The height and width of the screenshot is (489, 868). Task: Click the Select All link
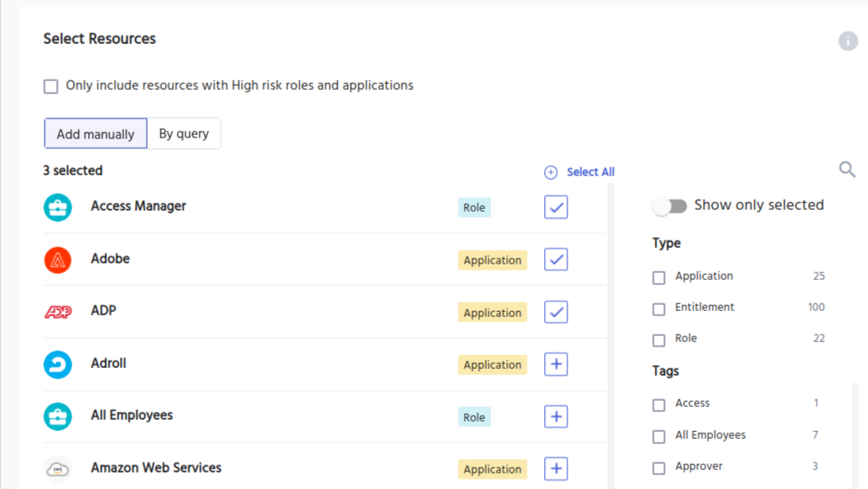(x=590, y=172)
